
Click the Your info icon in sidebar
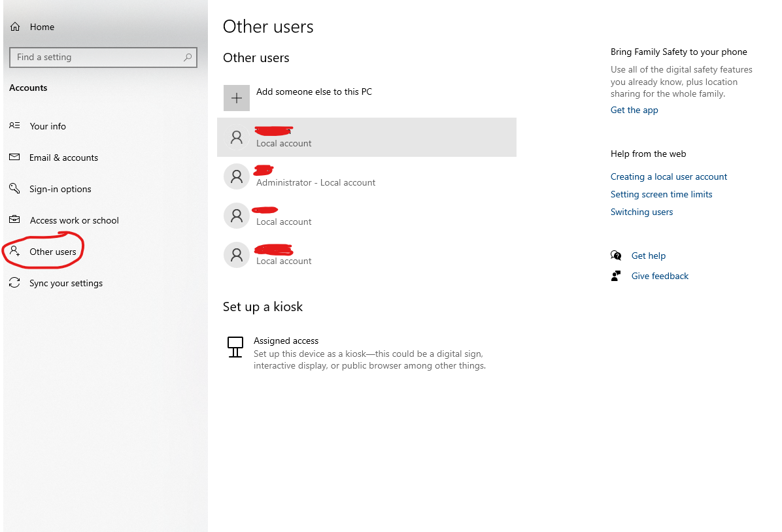[x=14, y=125]
